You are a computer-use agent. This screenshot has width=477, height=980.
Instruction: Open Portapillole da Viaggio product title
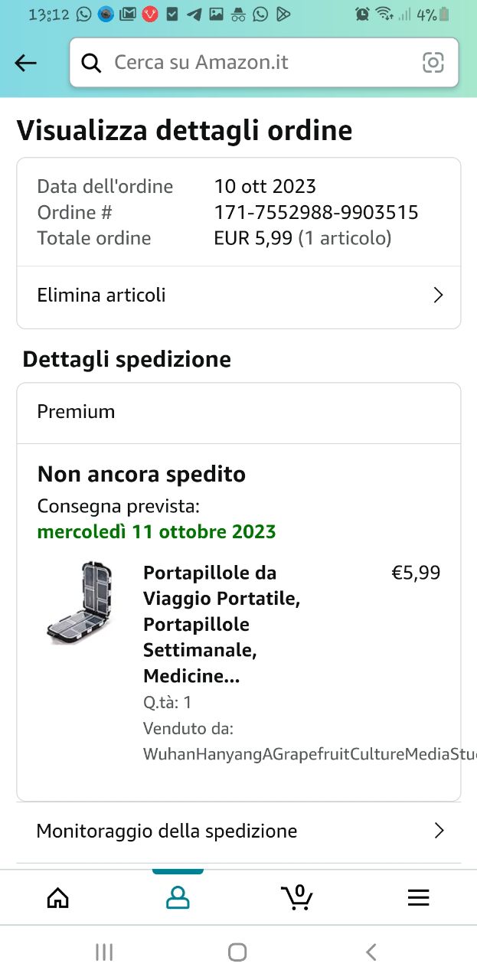click(222, 624)
